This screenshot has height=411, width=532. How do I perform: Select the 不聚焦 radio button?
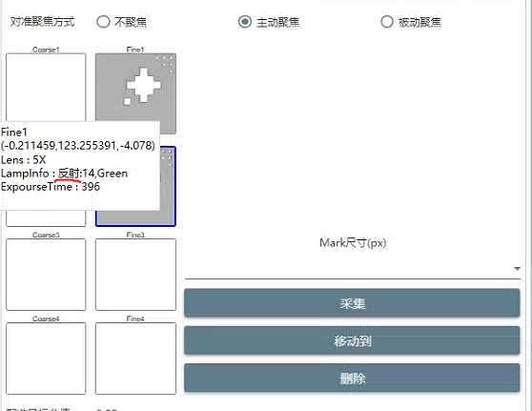pyautogui.click(x=103, y=22)
